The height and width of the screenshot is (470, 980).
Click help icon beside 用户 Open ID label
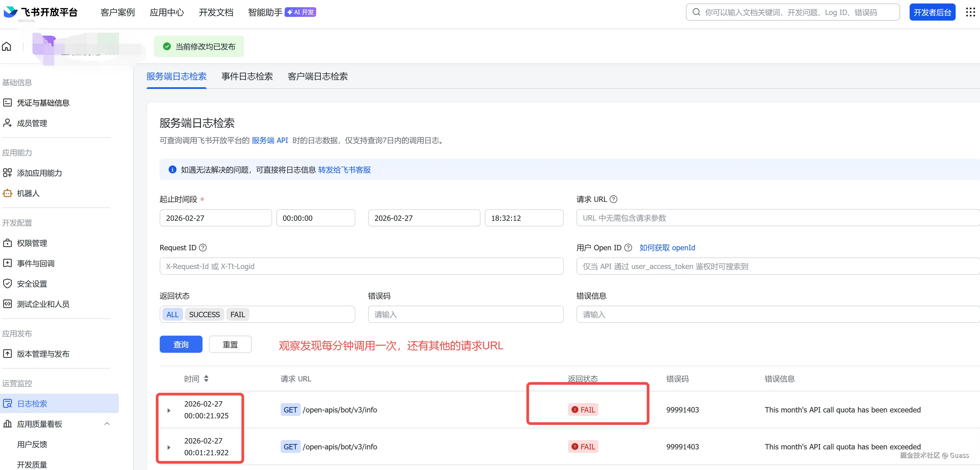click(x=628, y=247)
